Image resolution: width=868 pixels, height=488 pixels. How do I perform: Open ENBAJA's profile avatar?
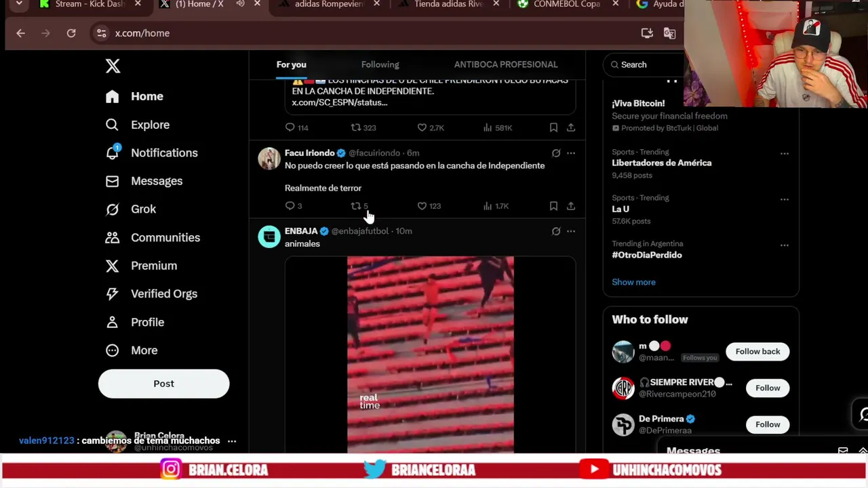(269, 237)
